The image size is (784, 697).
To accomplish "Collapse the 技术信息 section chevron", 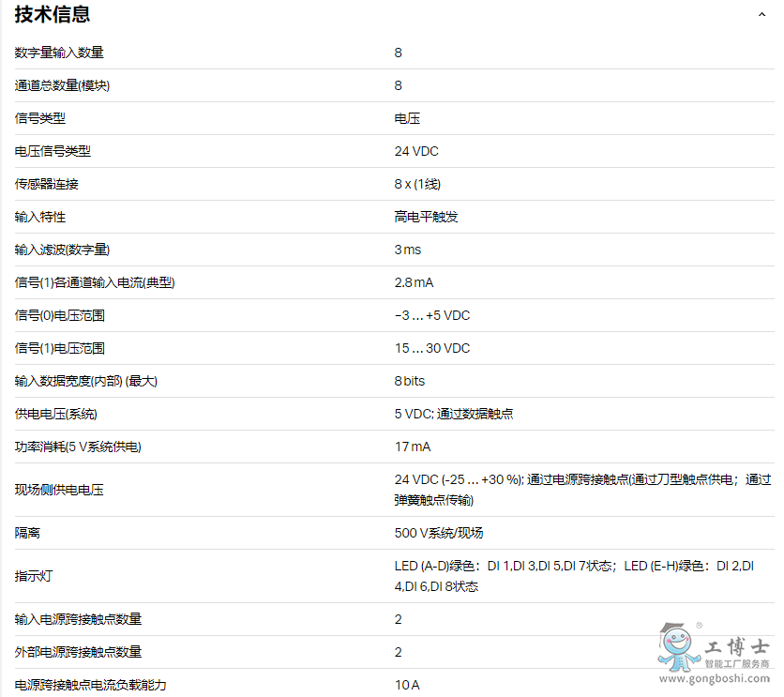I will point(761,15).
